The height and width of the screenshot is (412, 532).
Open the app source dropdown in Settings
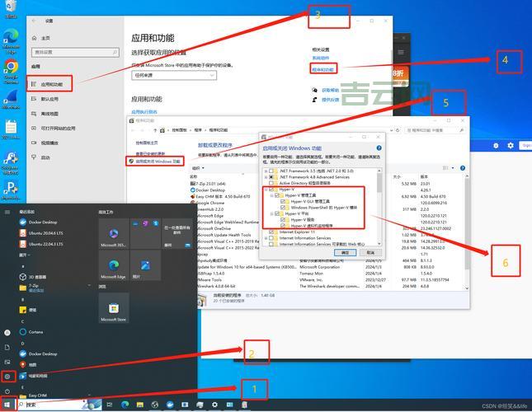174,75
